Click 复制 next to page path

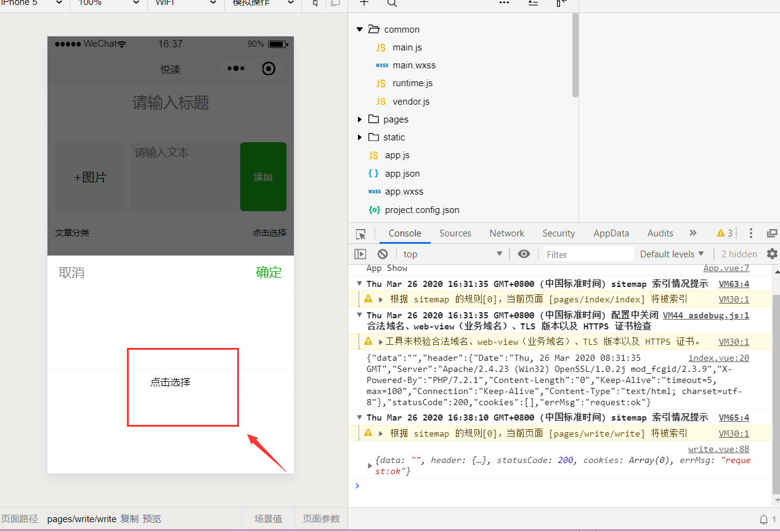pos(129,519)
